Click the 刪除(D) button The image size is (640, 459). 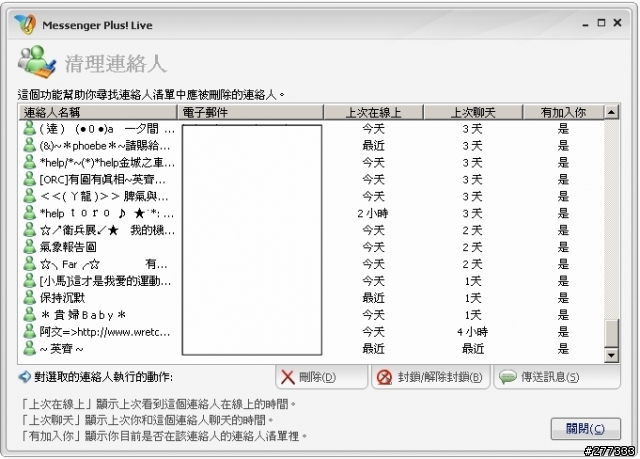tap(321, 377)
